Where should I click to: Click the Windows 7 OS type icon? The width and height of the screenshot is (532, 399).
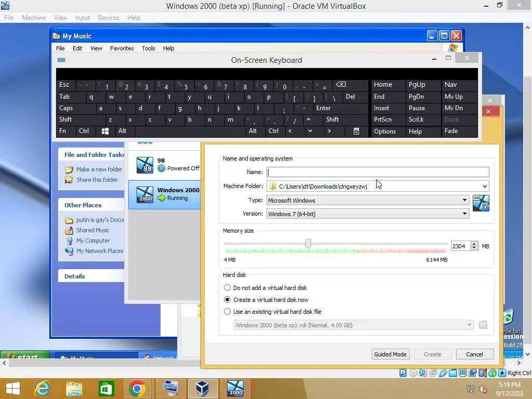(481, 203)
